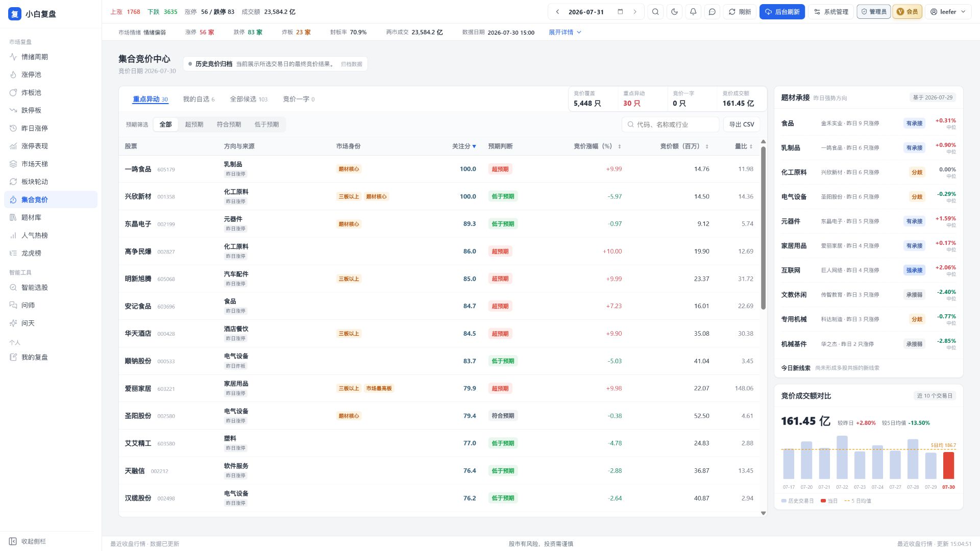The height and width of the screenshot is (551, 980).
Task: Select 低于预期 filter option
Action: coord(266,124)
